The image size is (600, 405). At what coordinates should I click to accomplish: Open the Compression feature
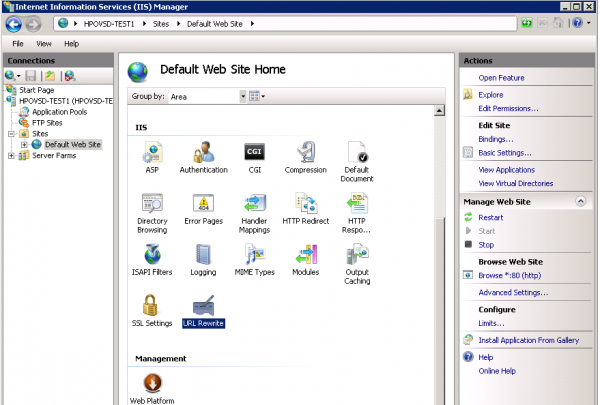305,157
